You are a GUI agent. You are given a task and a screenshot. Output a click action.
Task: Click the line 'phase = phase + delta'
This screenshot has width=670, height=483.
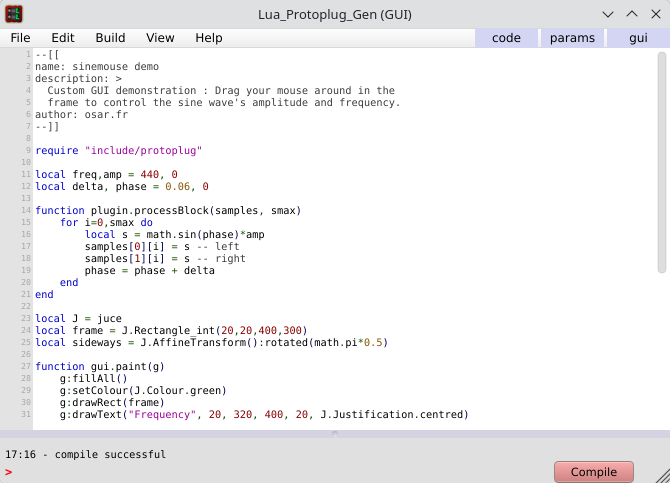coord(150,271)
